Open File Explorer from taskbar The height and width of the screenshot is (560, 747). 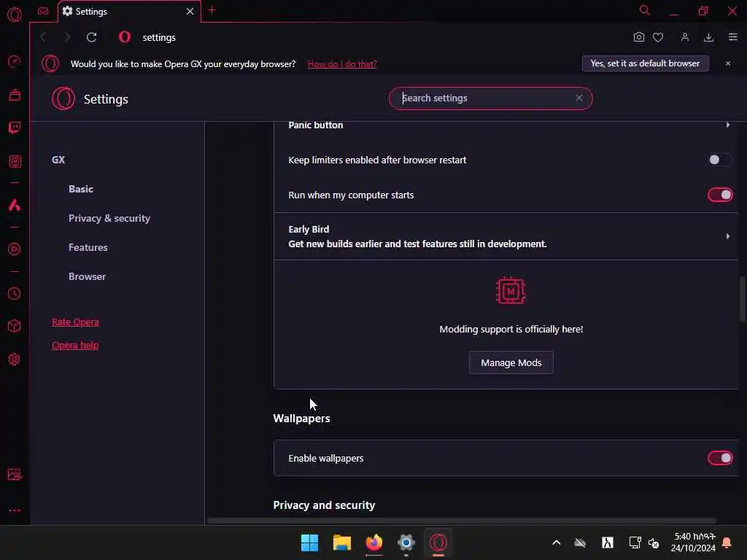tap(341, 542)
